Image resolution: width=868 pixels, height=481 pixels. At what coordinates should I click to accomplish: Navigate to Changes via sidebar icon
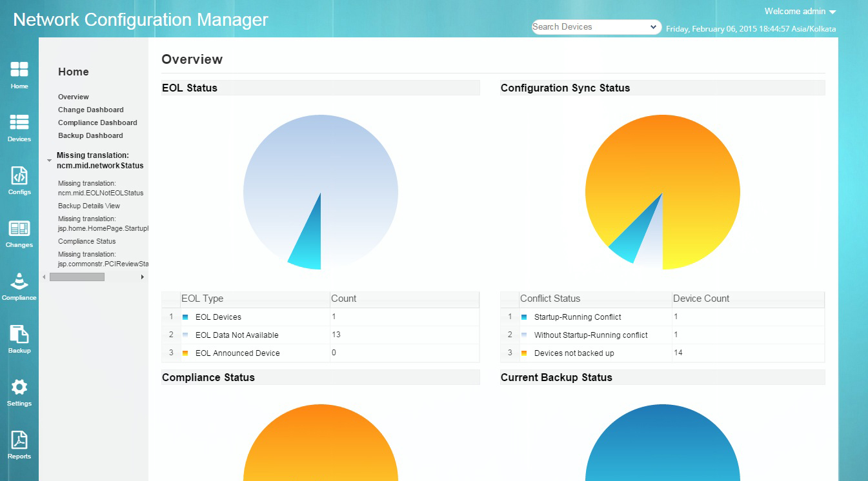coord(19,233)
